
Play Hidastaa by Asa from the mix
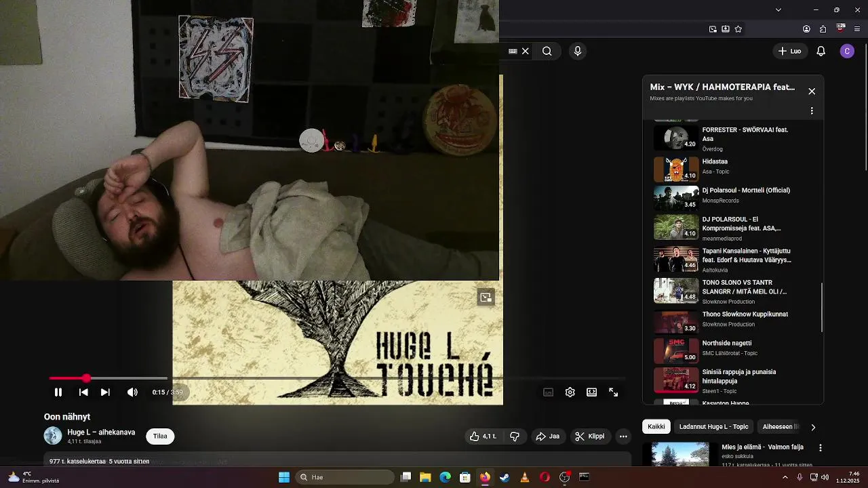[732, 169]
